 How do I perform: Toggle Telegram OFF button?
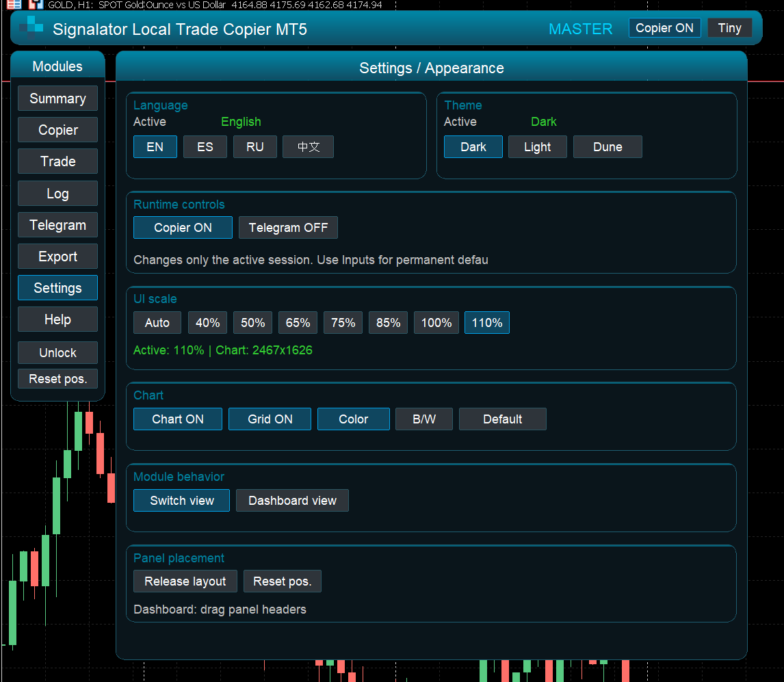click(288, 228)
